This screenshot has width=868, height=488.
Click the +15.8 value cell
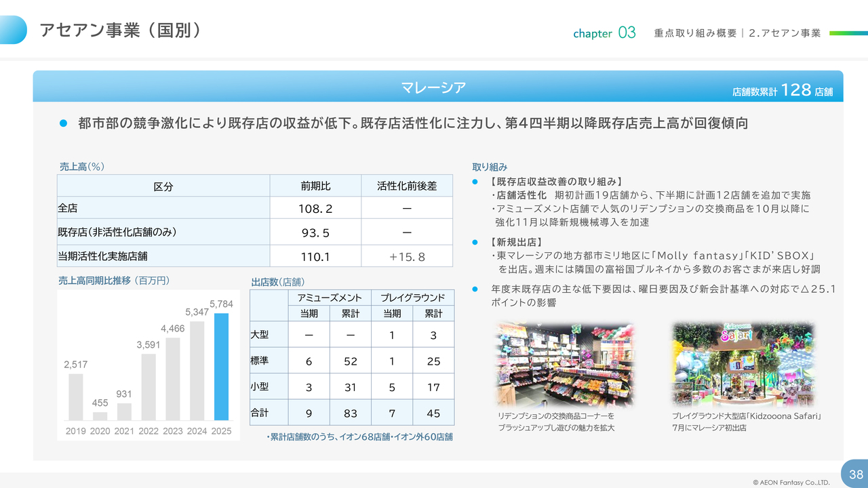[x=406, y=257]
